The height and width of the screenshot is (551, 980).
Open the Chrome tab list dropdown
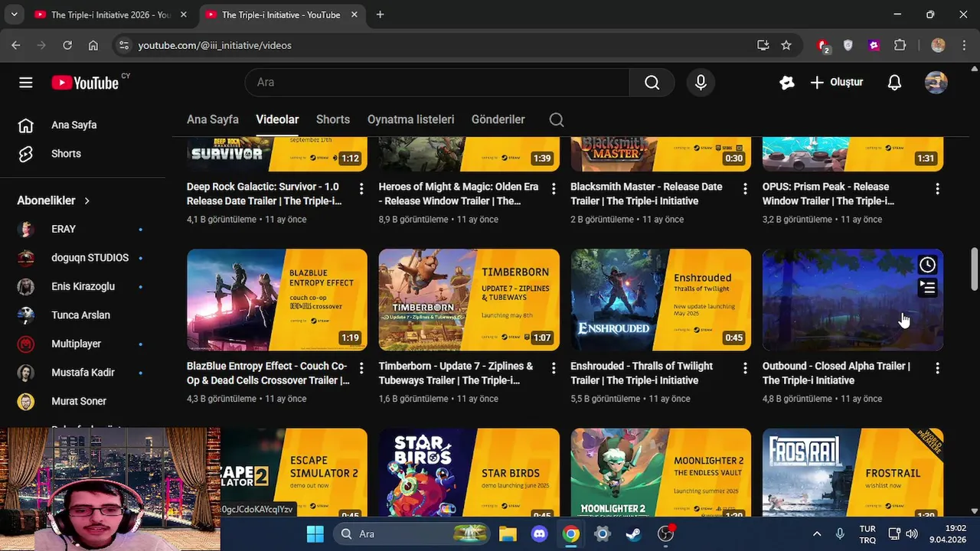coord(14,15)
